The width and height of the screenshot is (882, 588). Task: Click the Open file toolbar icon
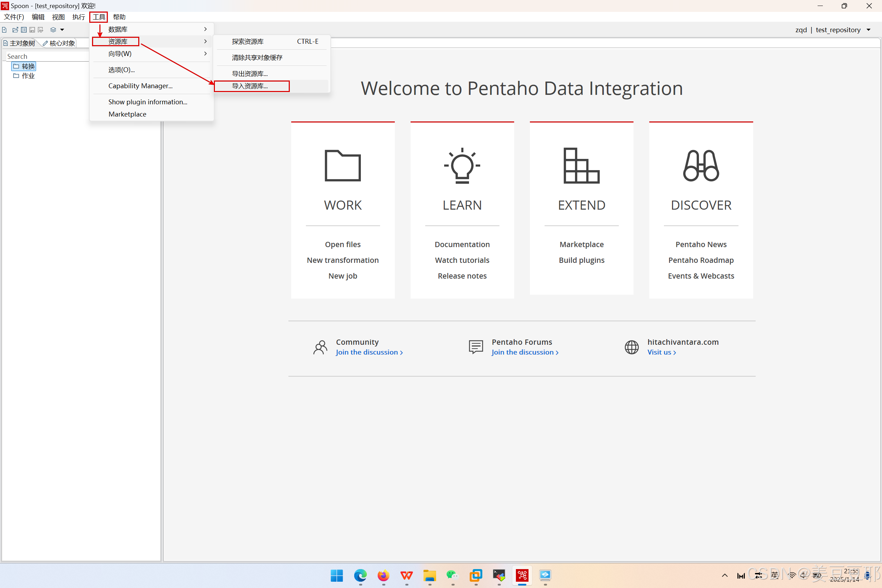(x=15, y=30)
